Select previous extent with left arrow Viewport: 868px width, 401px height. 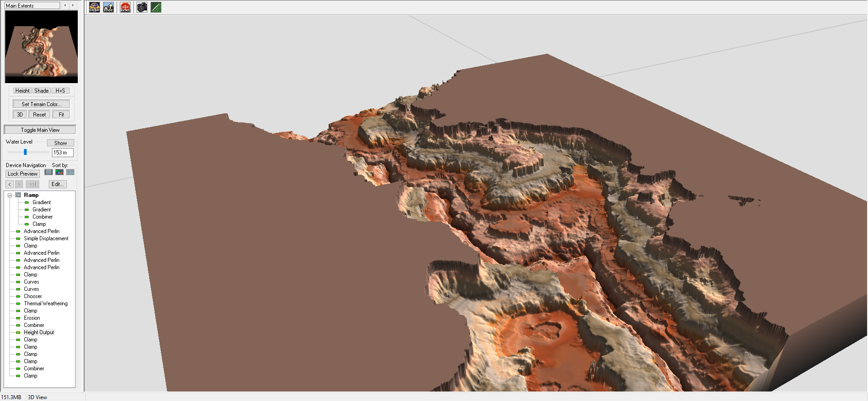tap(65, 6)
